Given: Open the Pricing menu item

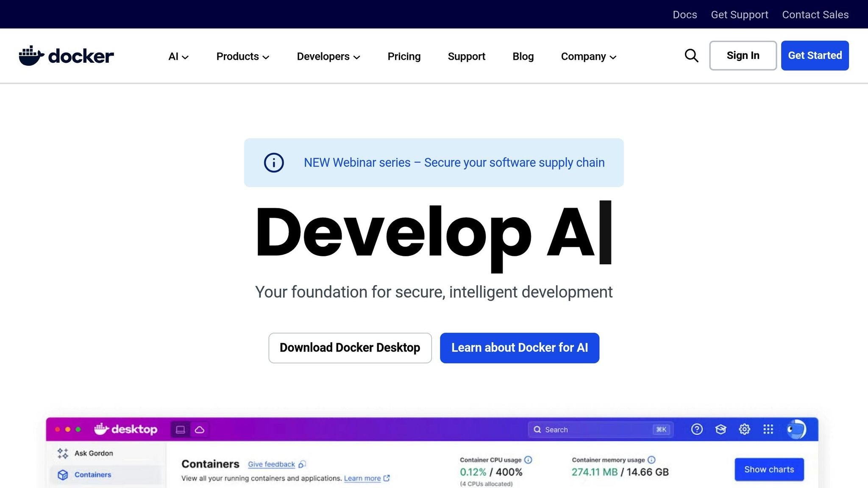Looking at the screenshot, I should pos(404,57).
